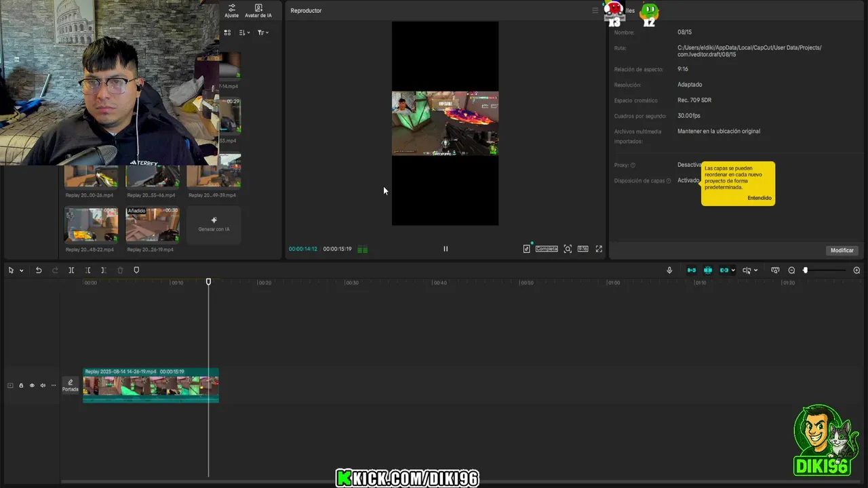The width and height of the screenshot is (868, 488).
Task: Expand the selection tool dropdown arrow
Action: (21, 270)
